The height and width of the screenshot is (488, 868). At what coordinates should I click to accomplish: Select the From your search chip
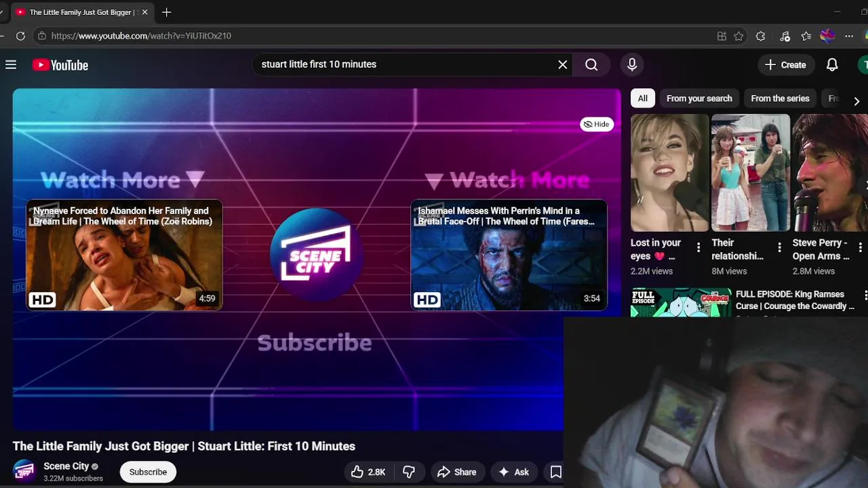pyautogui.click(x=699, y=98)
